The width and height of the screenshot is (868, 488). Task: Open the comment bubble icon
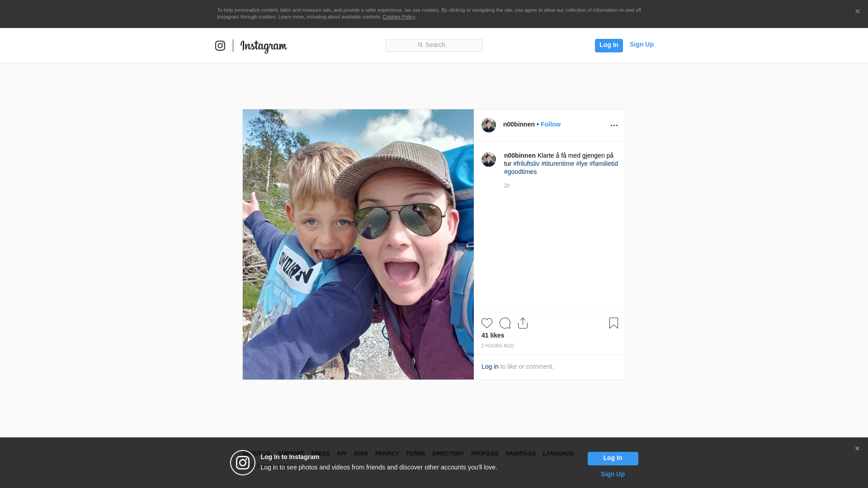pos(505,323)
